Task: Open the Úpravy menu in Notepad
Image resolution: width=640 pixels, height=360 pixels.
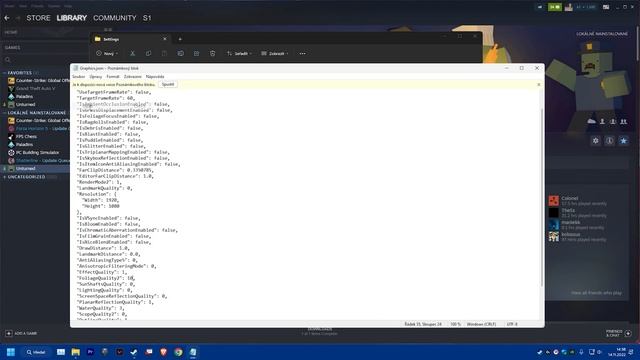Action: [x=96, y=77]
